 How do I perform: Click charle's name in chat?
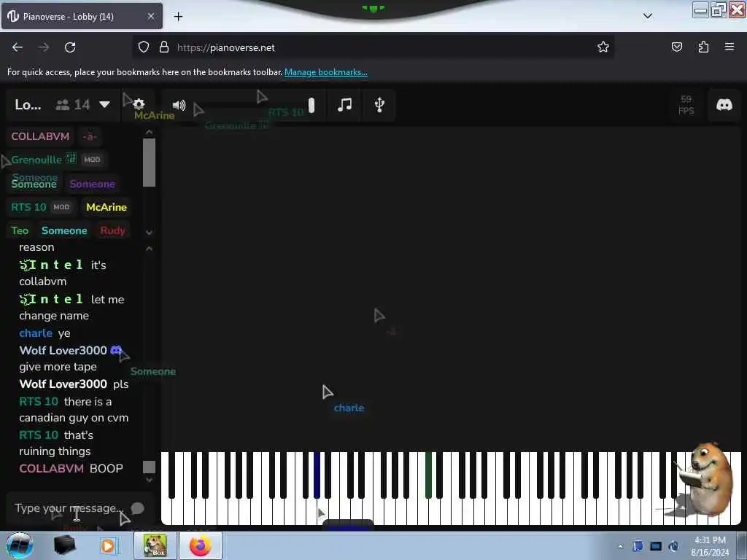coord(36,332)
